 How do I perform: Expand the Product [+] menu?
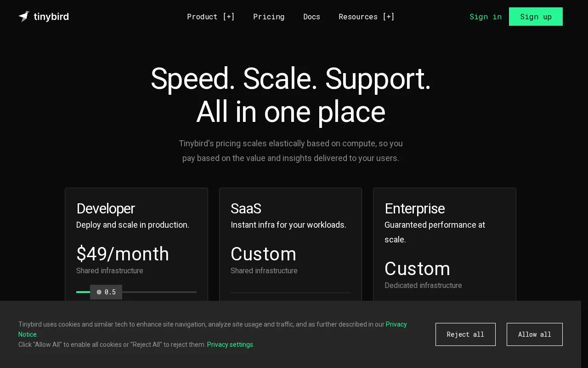(211, 17)
